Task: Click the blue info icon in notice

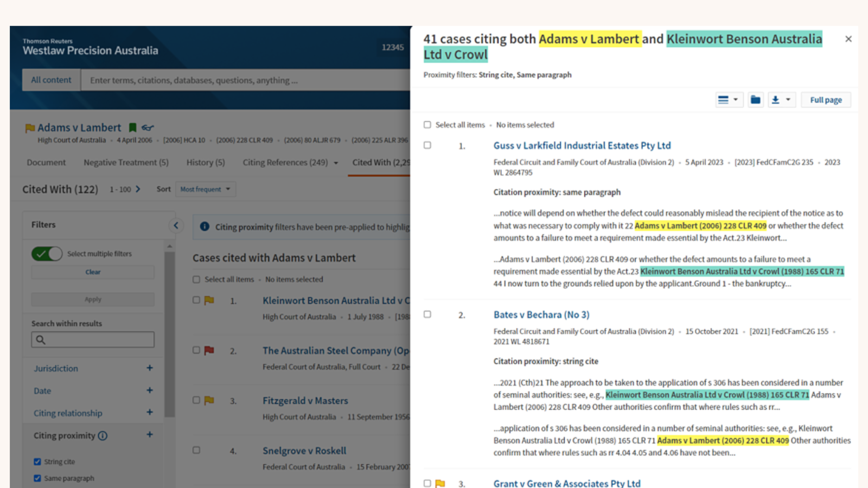Action: 205,227
